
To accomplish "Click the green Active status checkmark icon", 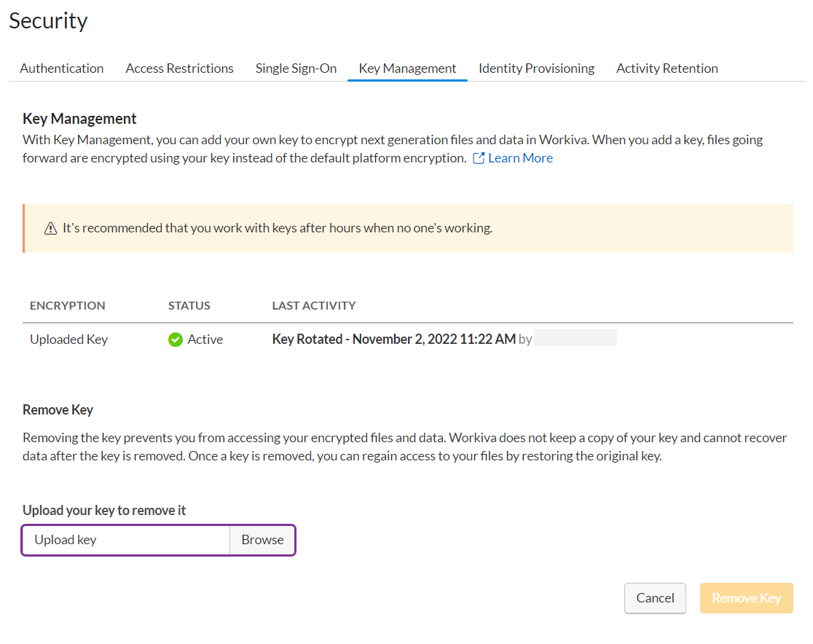I will point(176,339).
